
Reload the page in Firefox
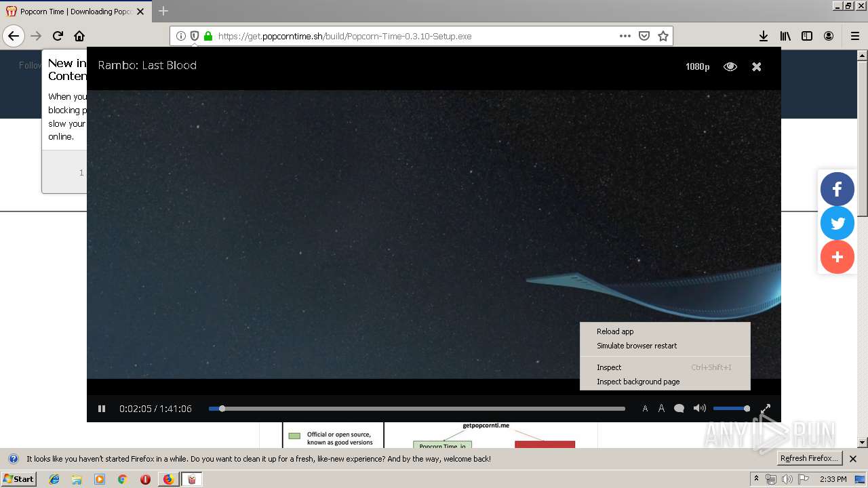pyautogui.click(x=58, y=36)
